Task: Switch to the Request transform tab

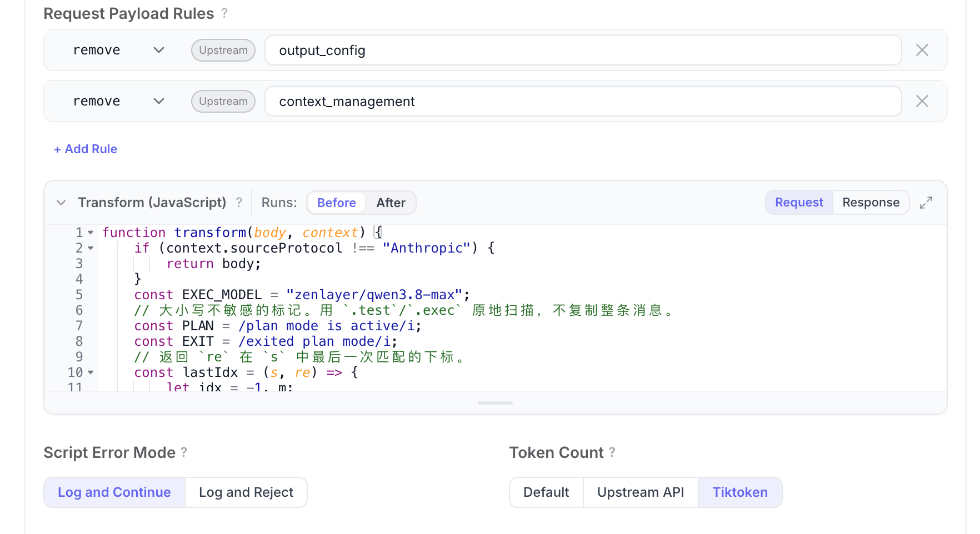Action: point(799,203)
